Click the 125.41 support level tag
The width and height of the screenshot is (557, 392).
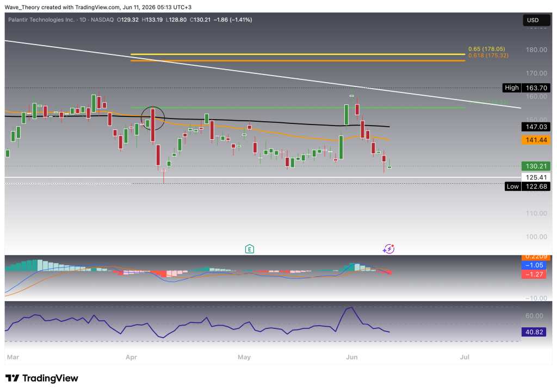pos(536,177)
